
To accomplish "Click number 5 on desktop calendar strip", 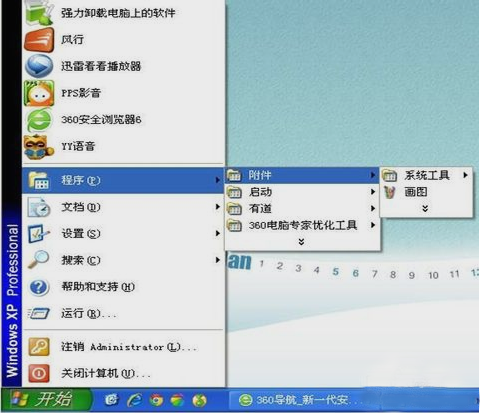I will click(x=336, y=272).
